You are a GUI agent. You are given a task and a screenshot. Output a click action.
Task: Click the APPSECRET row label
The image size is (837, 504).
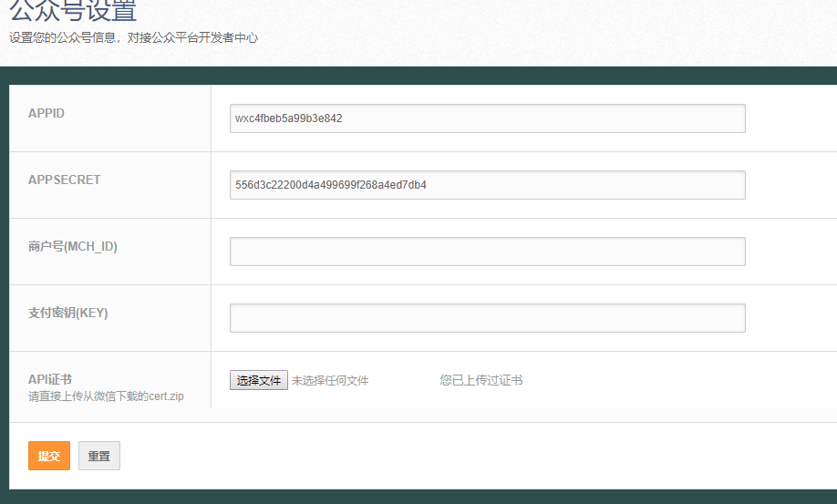coord(64,180)
